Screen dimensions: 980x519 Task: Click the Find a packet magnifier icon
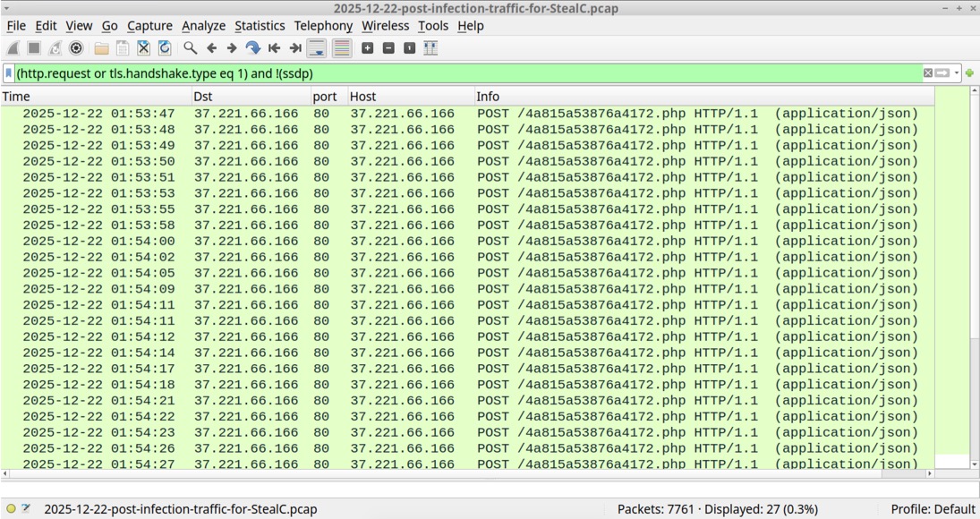[190, 48]
